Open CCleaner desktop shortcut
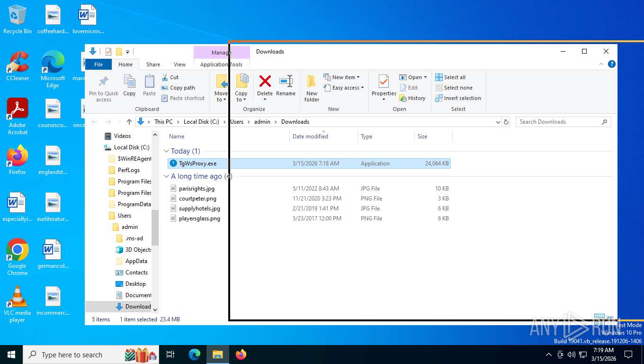Viewport: 644px width, 364px height. [x=18, y=66]
